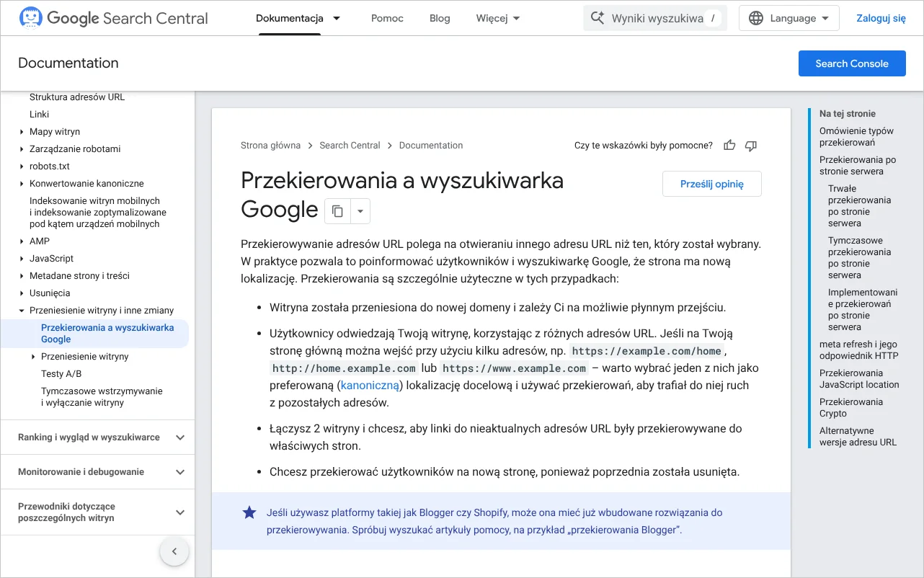924x578 pixels.
Task: Open the kanoniczną link in the article
Action: (370, 386)
